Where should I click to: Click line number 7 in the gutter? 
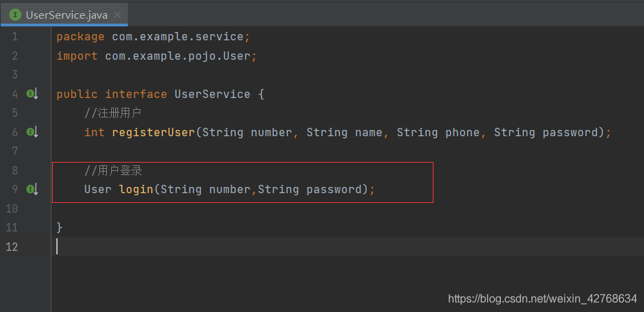[x=15, y=151]
